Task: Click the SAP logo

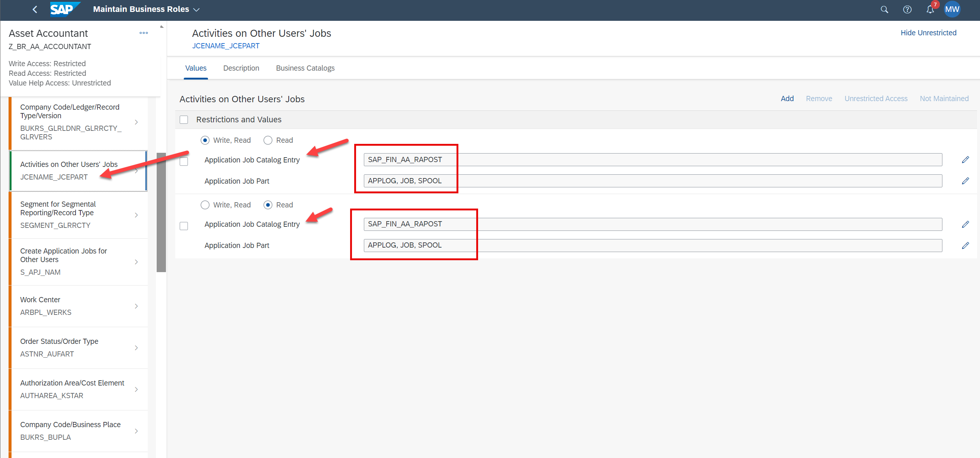Action: tap(65, 9)
